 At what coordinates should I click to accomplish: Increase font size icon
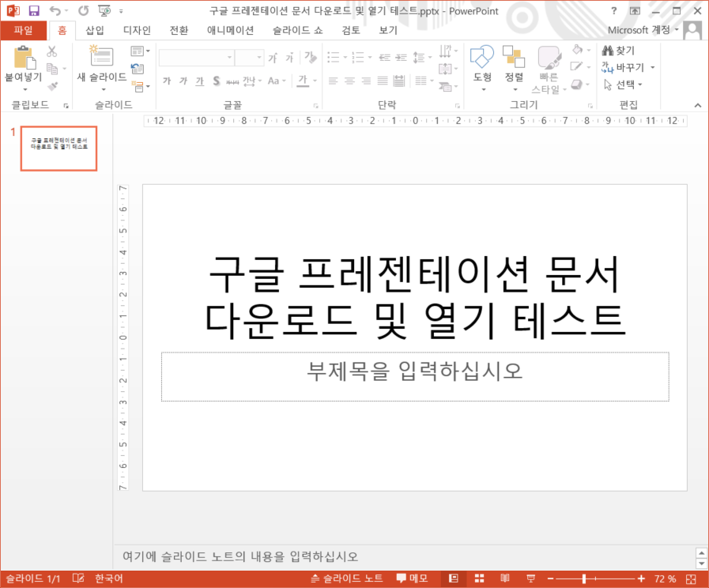tap(272, 58)
